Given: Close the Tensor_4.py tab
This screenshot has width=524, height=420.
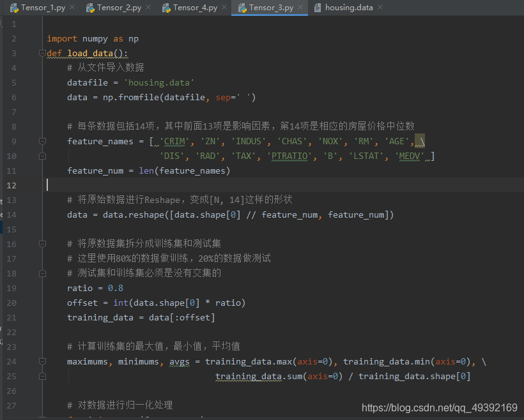Looking at the screenshot, I should coord(224,8).
